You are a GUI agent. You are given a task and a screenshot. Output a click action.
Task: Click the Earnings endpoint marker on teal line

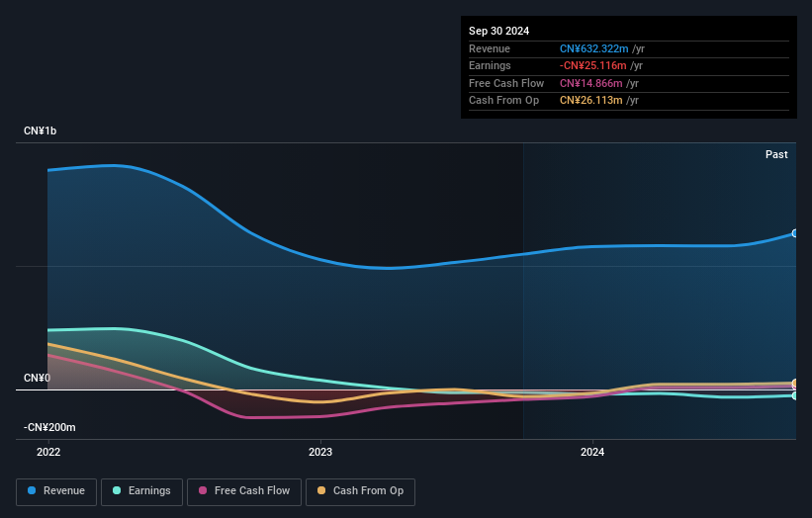pyautogui.click(x=795, y=395)
